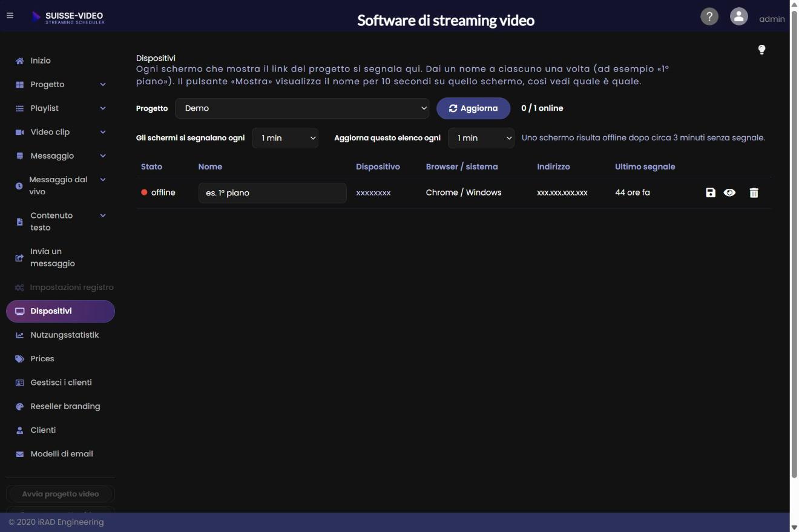Viewport: 799px width, 532px height.
Task: Click the Chrome / Windows cell
Action: 464,192
